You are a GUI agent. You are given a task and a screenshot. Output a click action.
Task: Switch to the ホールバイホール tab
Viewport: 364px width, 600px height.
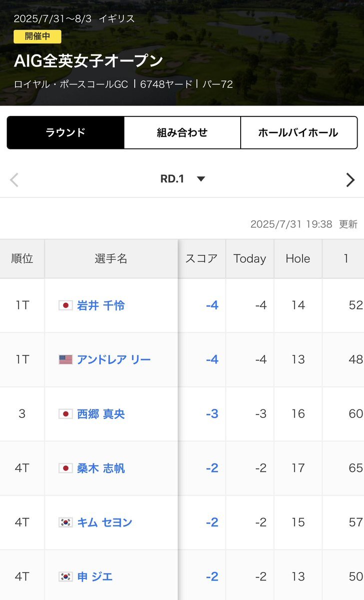[x=299, y=132]
